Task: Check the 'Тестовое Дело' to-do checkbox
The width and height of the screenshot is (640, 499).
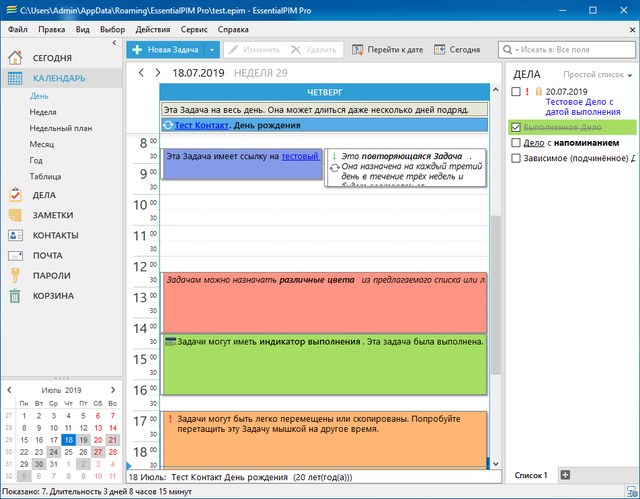Action: pyautogui.click(x=515, y=92)
